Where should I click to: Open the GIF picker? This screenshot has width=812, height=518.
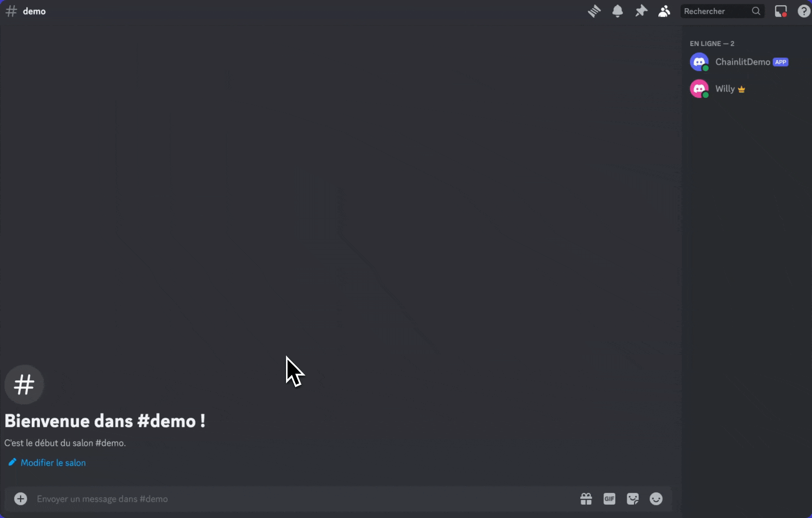click(x=609, y=499)
